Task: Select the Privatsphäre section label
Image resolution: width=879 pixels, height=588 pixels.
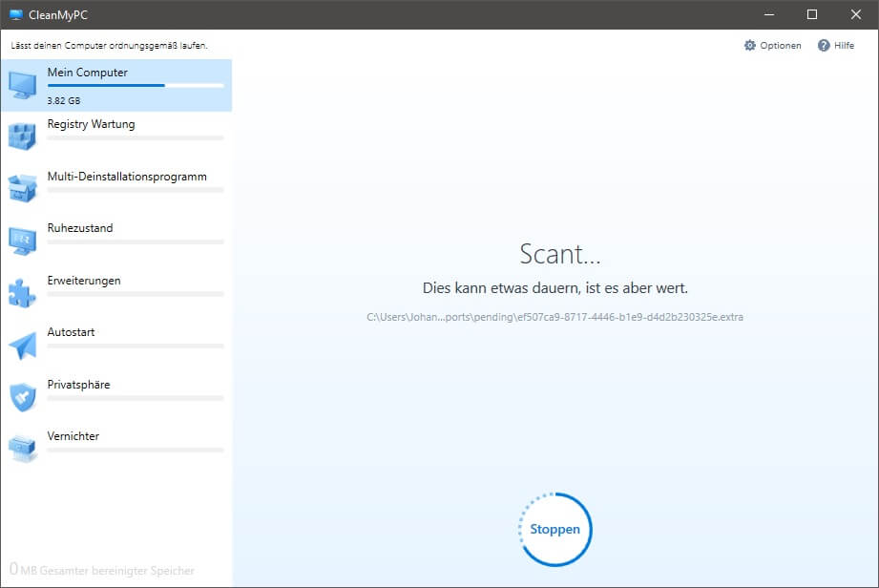Action: [78, 385]
